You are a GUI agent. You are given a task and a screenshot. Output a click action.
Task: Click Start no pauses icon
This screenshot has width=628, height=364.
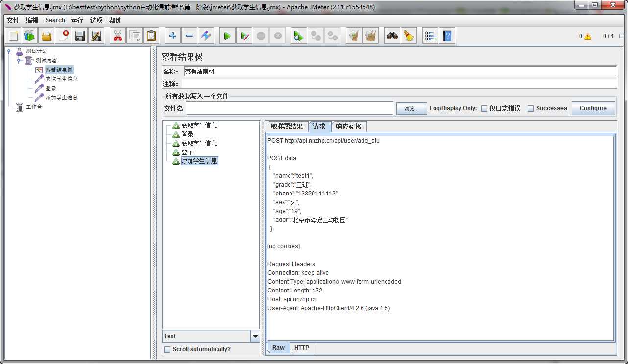click(x=244, y=36)
